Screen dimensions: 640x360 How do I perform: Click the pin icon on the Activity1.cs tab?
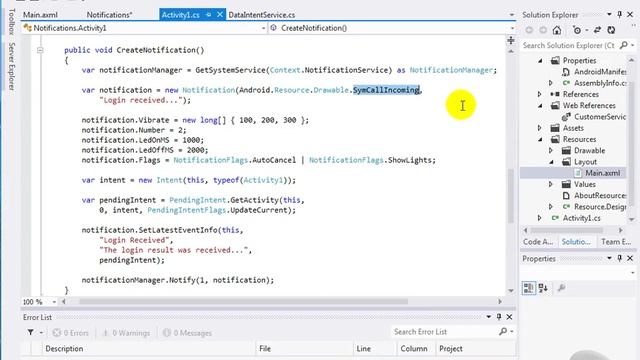(209, 15)
